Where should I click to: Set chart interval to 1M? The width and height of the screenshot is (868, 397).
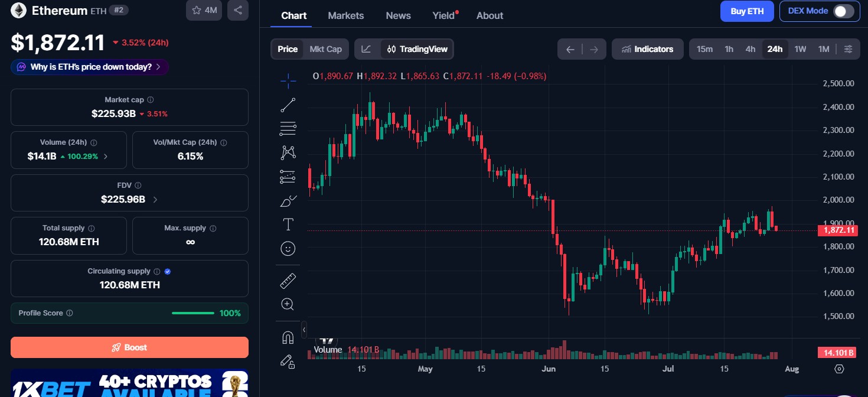(x=824, y=49)
